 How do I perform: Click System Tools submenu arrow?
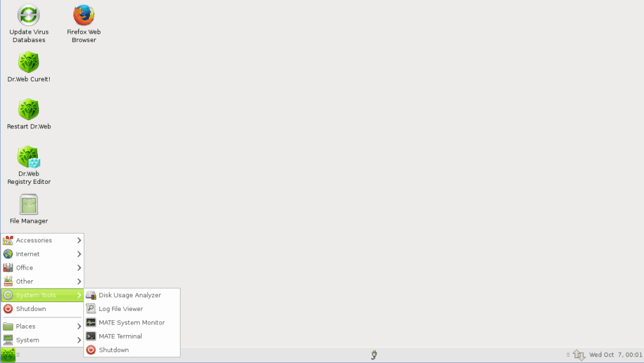[x=79, y=296]
